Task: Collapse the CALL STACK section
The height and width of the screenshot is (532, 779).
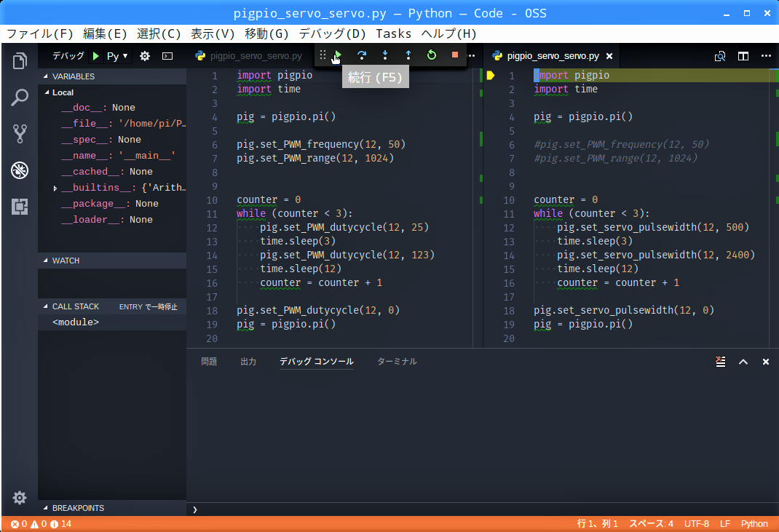Action: 76,306
